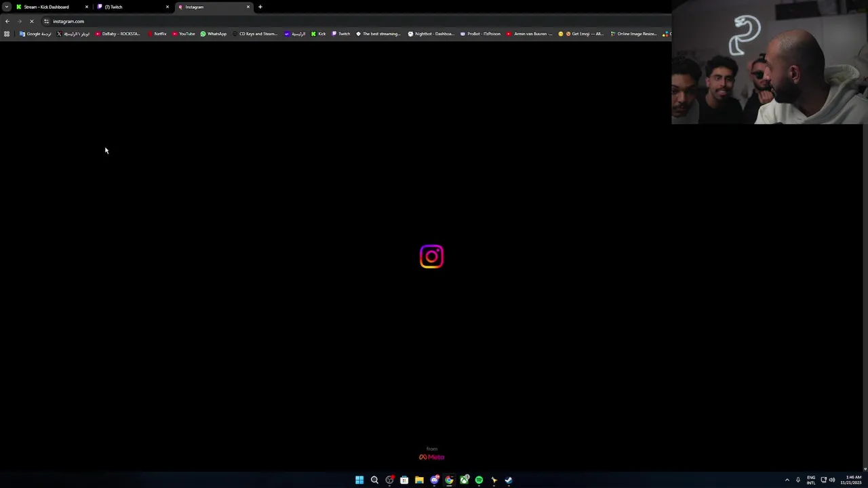
Task: Open the Twitch bookmark
Action: 341,34
